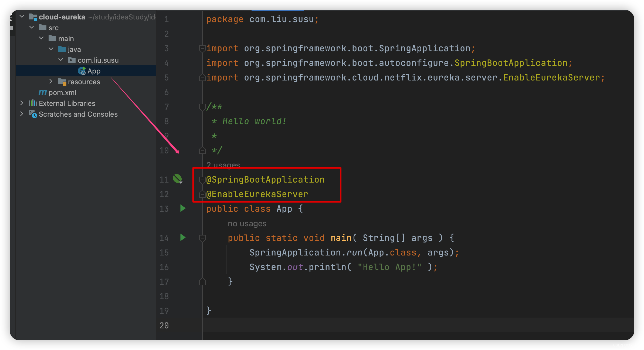Click the class name App on line 13
Image resolution: width=644 pixels, height=350 pixels.
284,209
